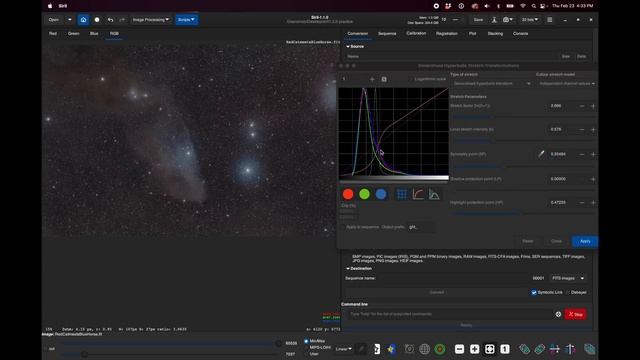Toggle the green channel in histogram
This screenshot has height=360, width=640.
pos(364,194)
